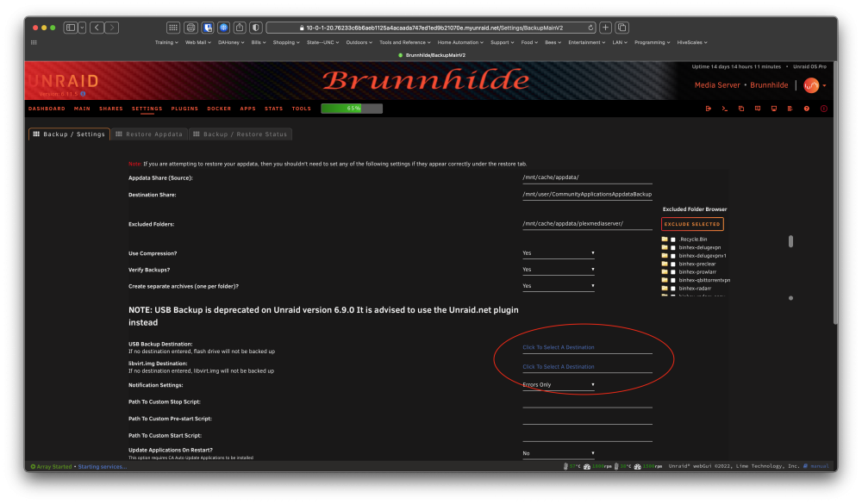Screen dimensions: 862x504
Task: Check the binhex-delugevpn folder checkbox
Action: [x=673, y=248]
